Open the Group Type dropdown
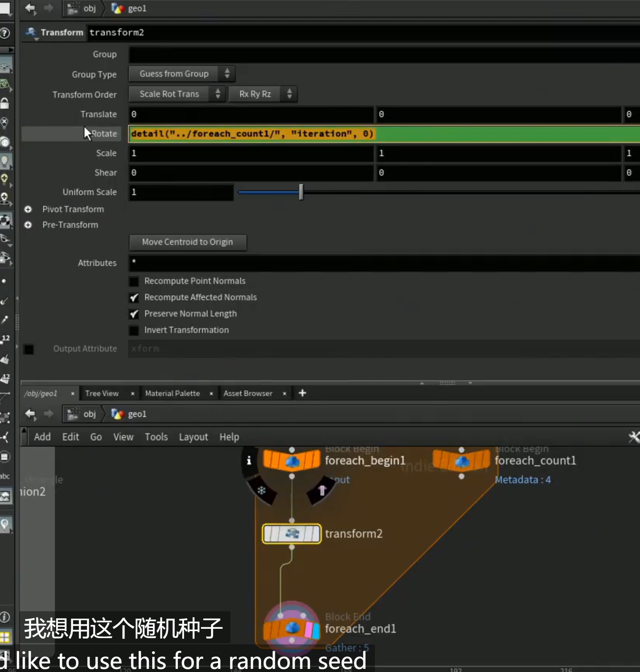The width and height of the screenshot is (640, 672). pyautogui.click(x=182, y=74)
